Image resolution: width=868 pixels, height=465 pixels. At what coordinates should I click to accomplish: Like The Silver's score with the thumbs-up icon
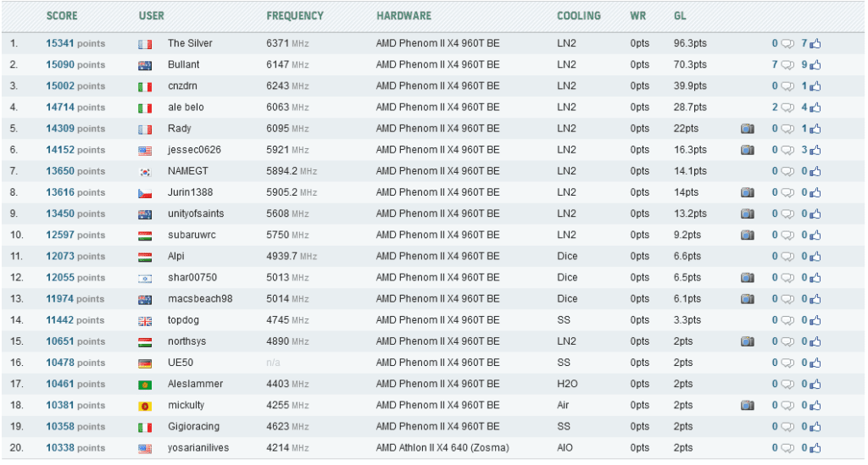tap(815, 44)
